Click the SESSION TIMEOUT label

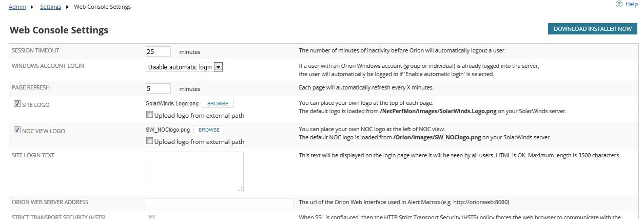point(35,50)
